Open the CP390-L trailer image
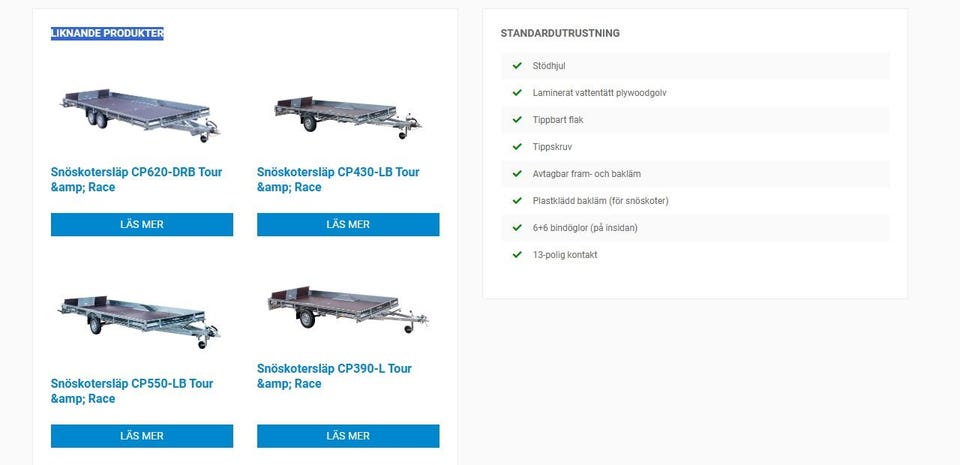The width and height of the screenshot is (960, 465). coord(347,312)
